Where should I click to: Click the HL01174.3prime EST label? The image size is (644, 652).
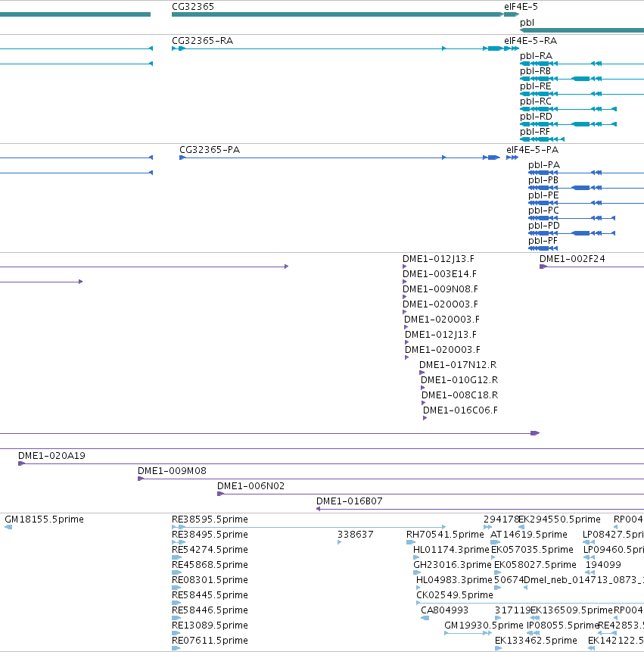pyautogui.click(x=451, y=550)
